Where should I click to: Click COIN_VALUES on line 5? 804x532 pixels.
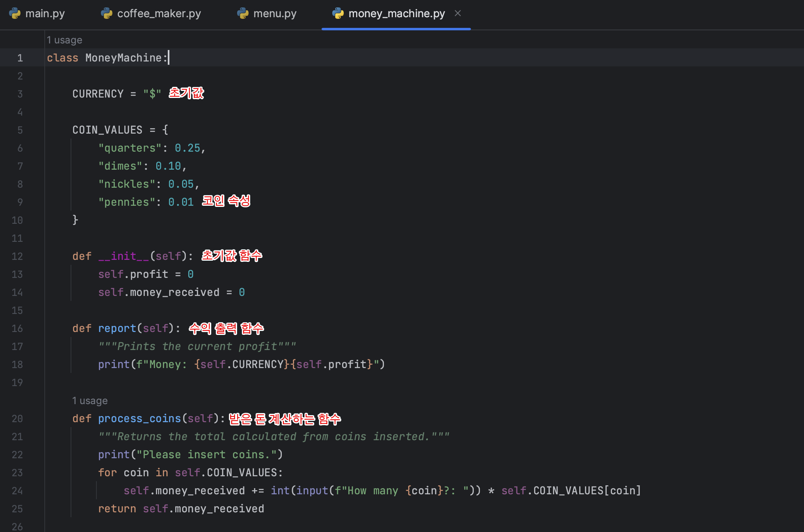(107, 130)
